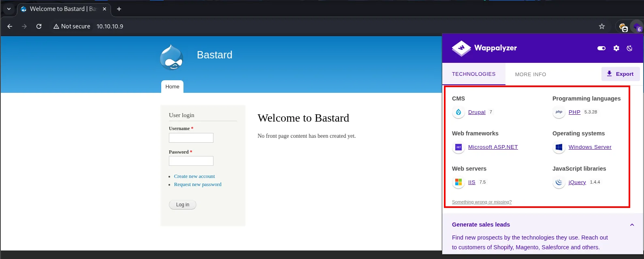Screen dimensions: 644x259
Task: Click the Windows Server icon
Action: point(559,147)
